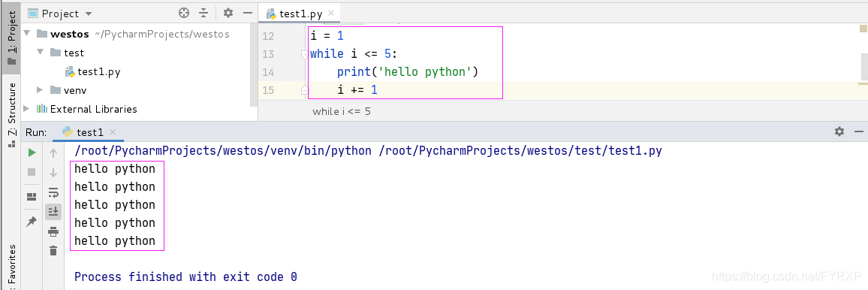868x290 pixels.
Task: Click the Stop process square icon
Action: [x=32, y=172]
